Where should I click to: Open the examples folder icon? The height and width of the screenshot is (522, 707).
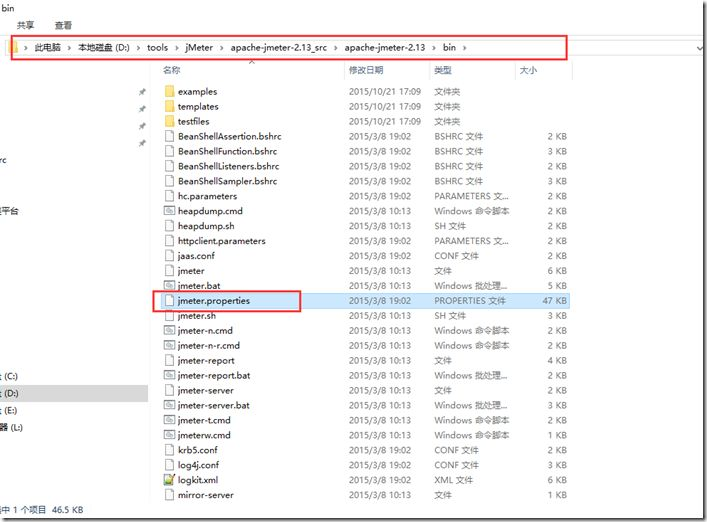coord(169,92)
